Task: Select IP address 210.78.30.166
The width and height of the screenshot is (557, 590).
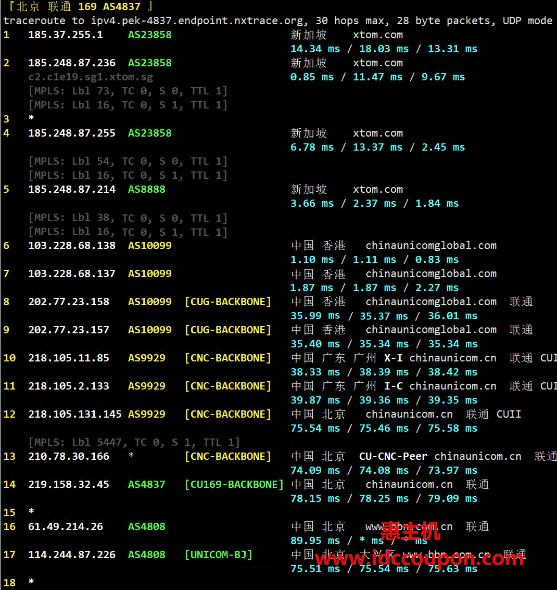Action: coord(69,456)
